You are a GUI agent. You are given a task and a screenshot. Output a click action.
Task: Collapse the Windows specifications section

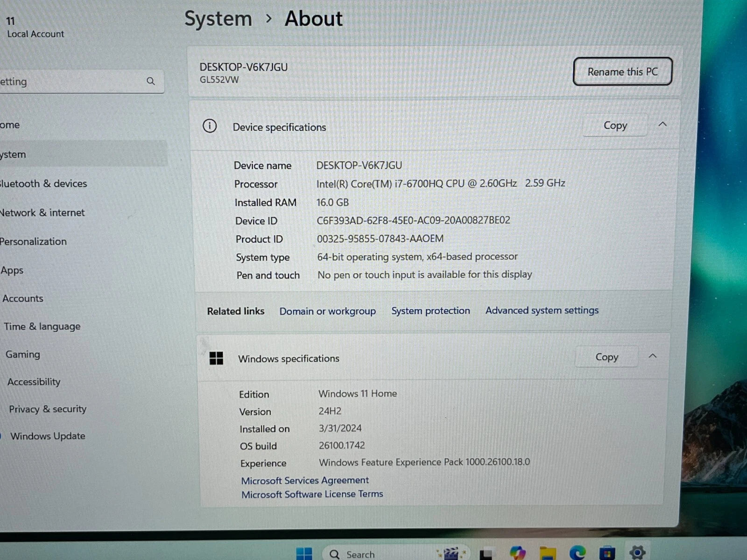coord(653,357)
